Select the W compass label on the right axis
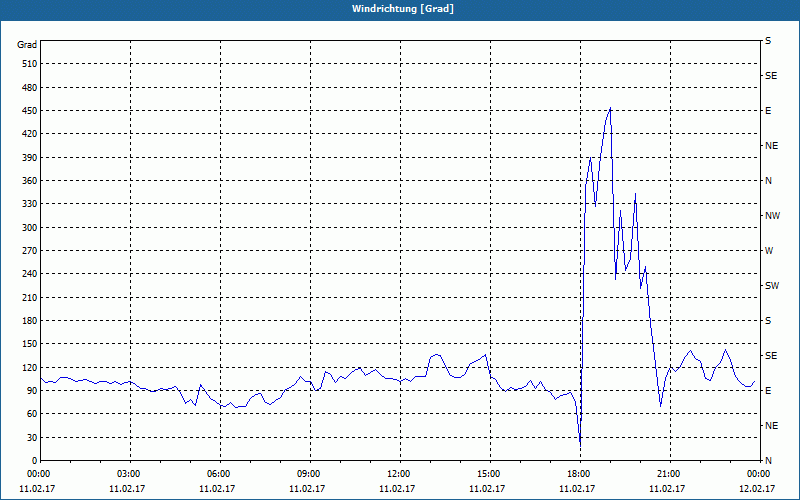The height and width of the screenshot is (500, 800). pyautogui.click(x=769, y=251)
